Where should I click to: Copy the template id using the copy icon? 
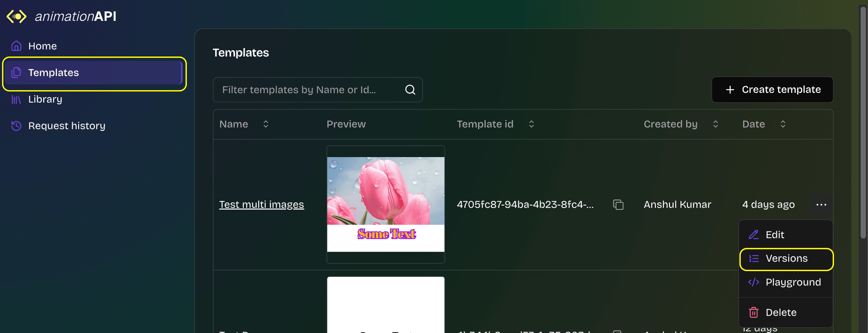(x=618, y=205)
